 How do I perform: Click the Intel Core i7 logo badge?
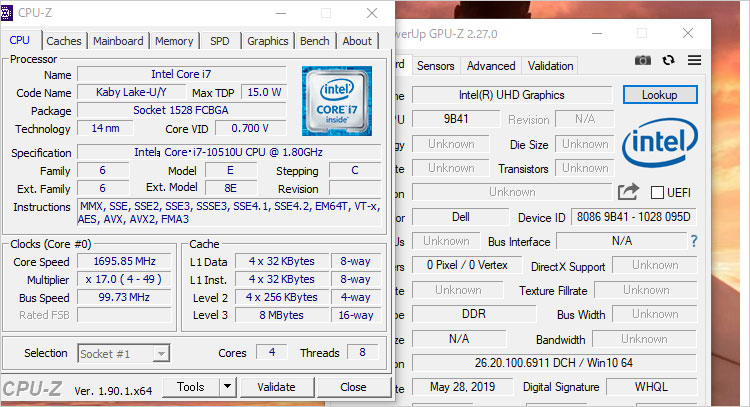(x=337, y=101)
